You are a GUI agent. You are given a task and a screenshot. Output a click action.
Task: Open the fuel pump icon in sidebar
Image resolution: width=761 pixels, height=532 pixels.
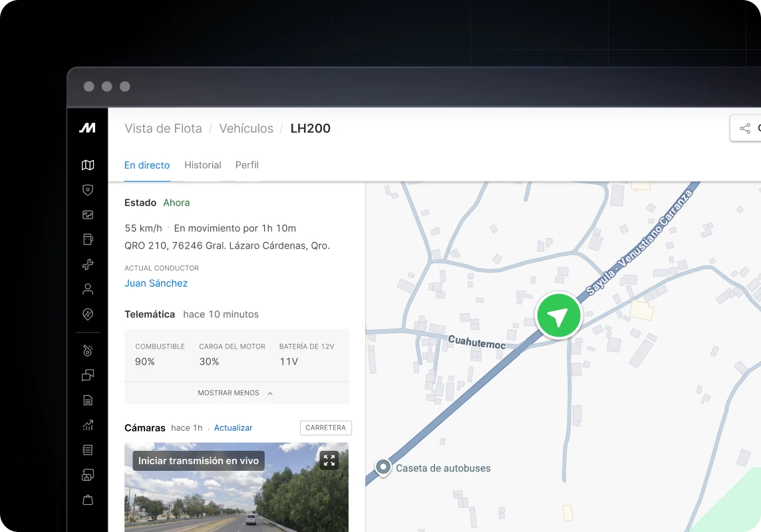tap(88, 239)
